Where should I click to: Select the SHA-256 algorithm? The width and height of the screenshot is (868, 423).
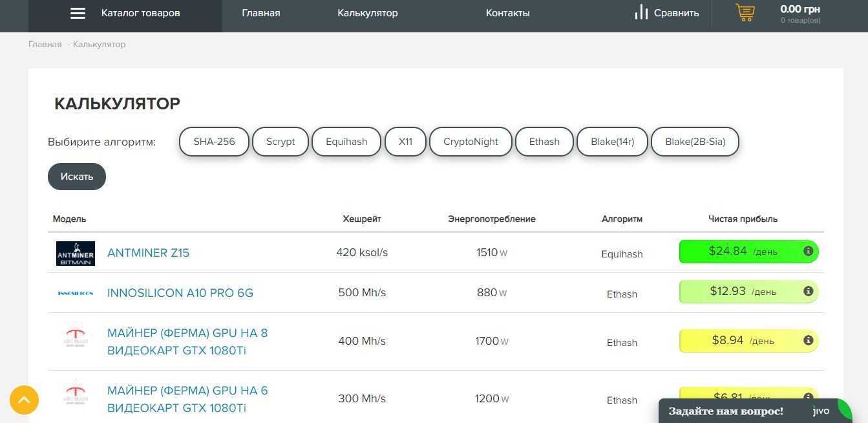pos(214,142)
